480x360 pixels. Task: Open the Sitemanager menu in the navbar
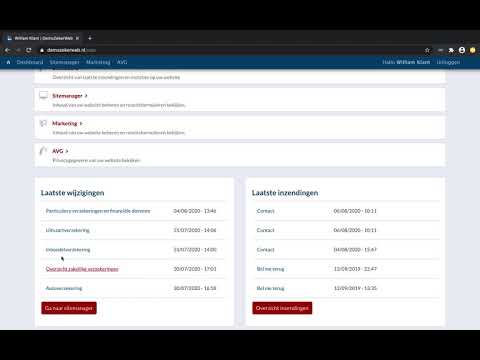pyautogui.click(x=65, y=62)
